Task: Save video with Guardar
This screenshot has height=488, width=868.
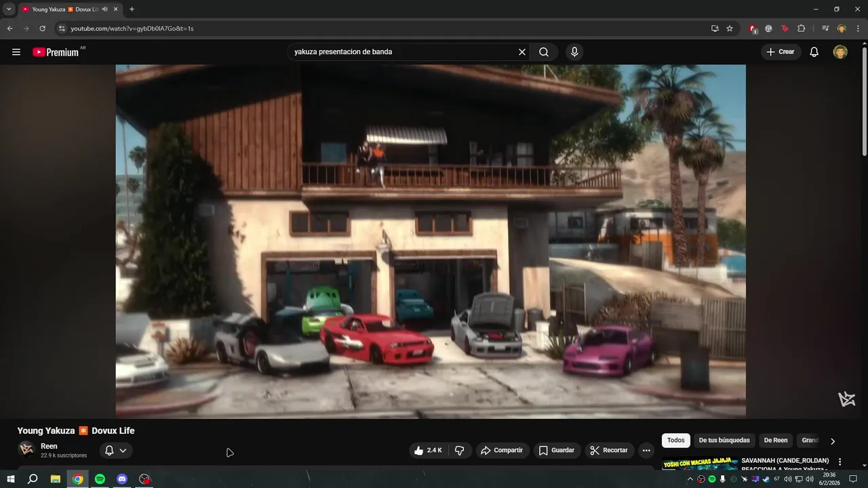Action: (x=557, y=450)
